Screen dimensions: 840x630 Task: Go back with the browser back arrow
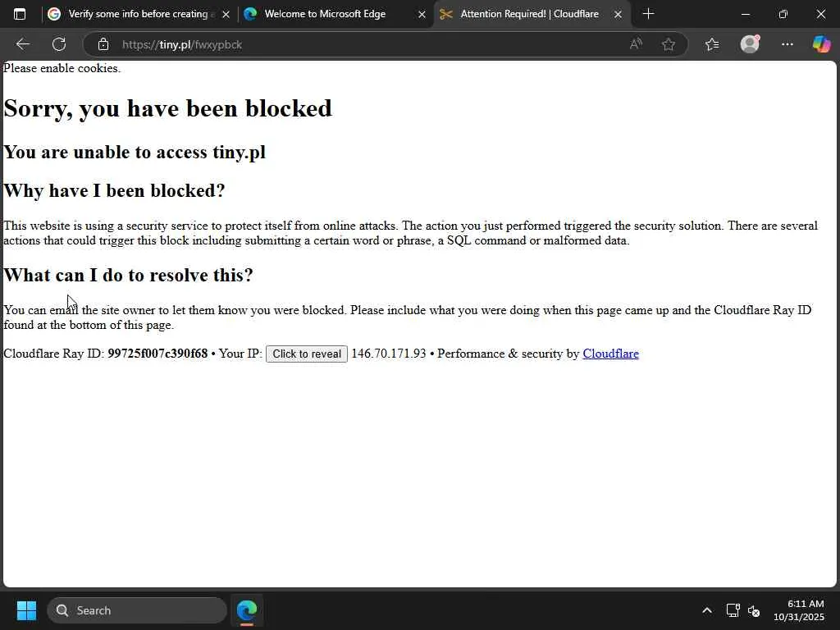tap(22, 44)
